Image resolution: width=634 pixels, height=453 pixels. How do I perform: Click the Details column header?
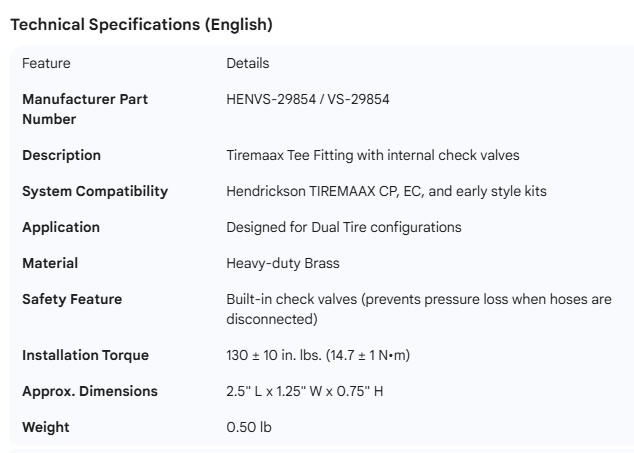pos(247,63)
